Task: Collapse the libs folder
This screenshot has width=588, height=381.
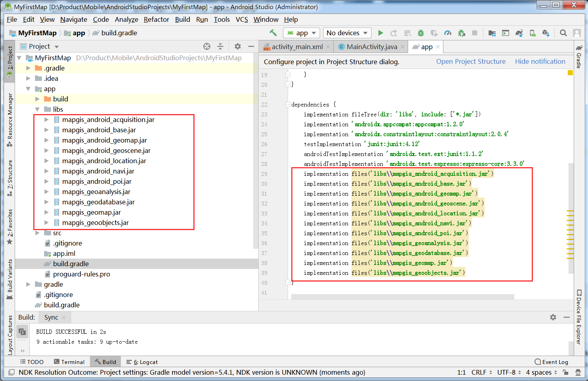Action: [37, 109]
